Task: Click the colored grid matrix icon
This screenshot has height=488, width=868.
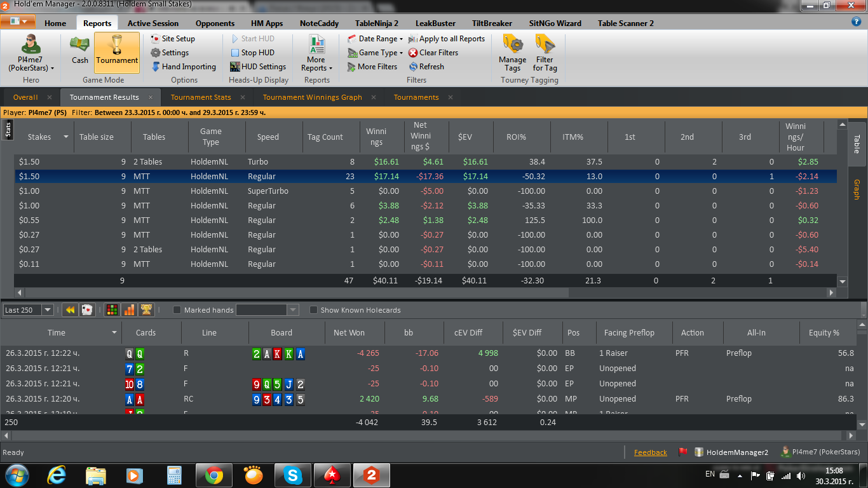Action: [x=112, y=310]
